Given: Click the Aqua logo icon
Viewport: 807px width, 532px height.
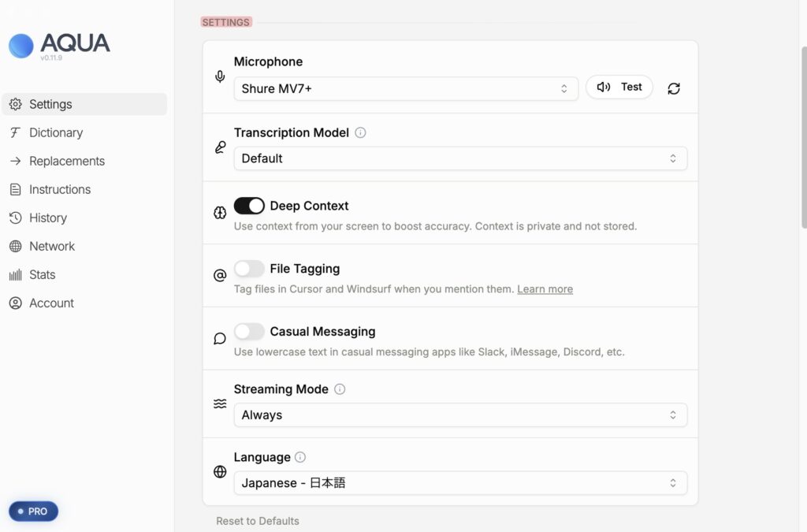Looking at the screenshot, I should (21, 46).
